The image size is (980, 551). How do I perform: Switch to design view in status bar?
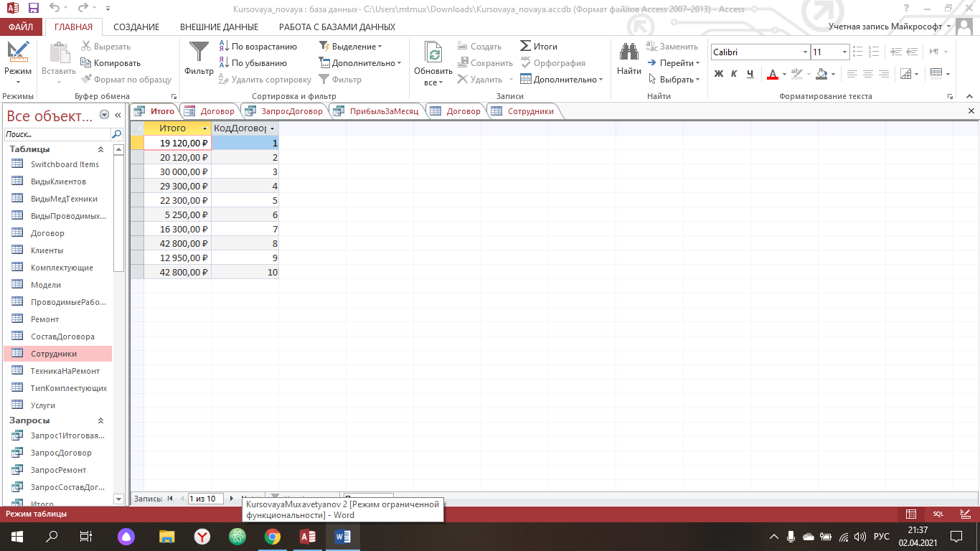pos(964,514)
